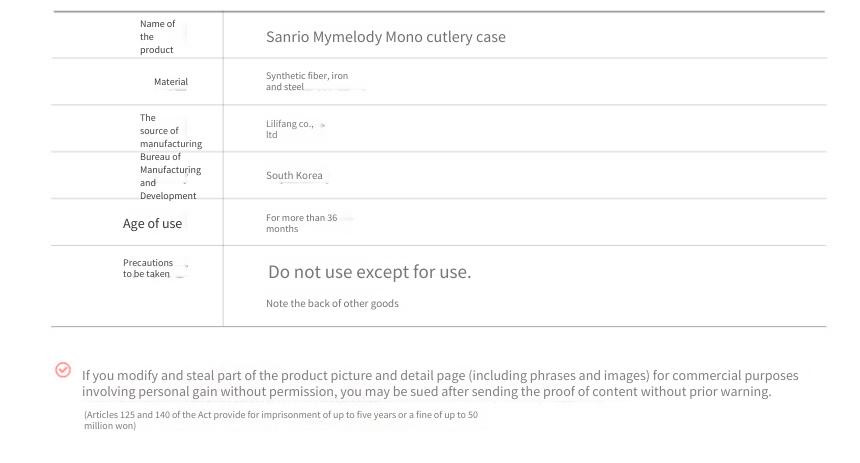The width and height of the screenshot is (860, 463).
Task: Click the 'Age of use' label
Action: [x=152, y=223]
